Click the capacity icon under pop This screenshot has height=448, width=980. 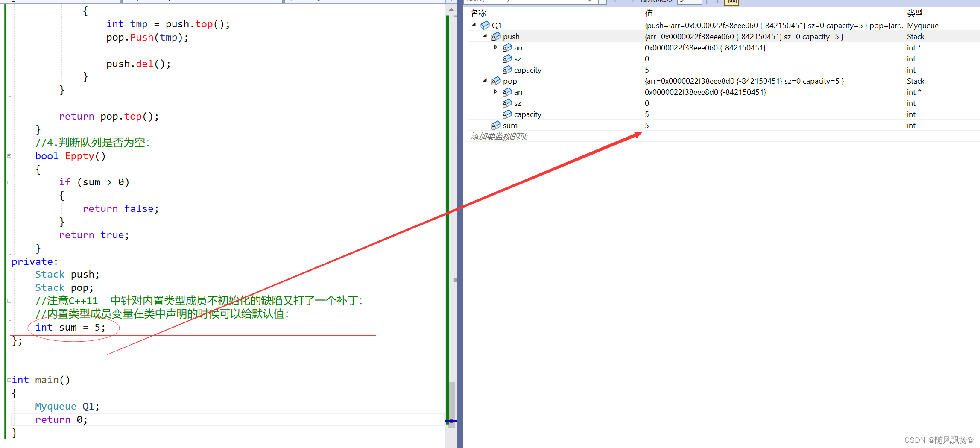coord(507,114)
